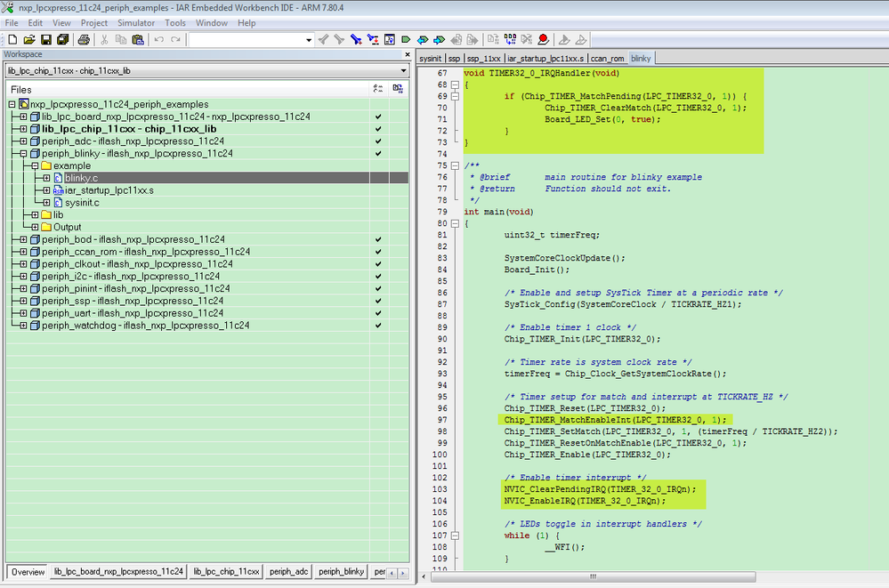The width and height of the screenshot is (889, 588).
Task: Open the Project menu
Action: (x=94, y=22)
